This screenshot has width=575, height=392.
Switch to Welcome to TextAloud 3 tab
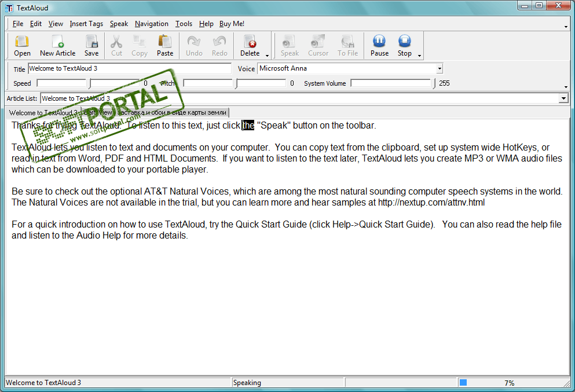tap(43, 112)
